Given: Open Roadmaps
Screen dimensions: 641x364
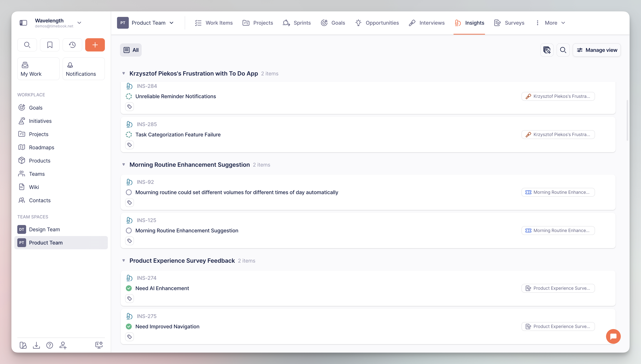Looking at the screenshot, I should (61, 147).
